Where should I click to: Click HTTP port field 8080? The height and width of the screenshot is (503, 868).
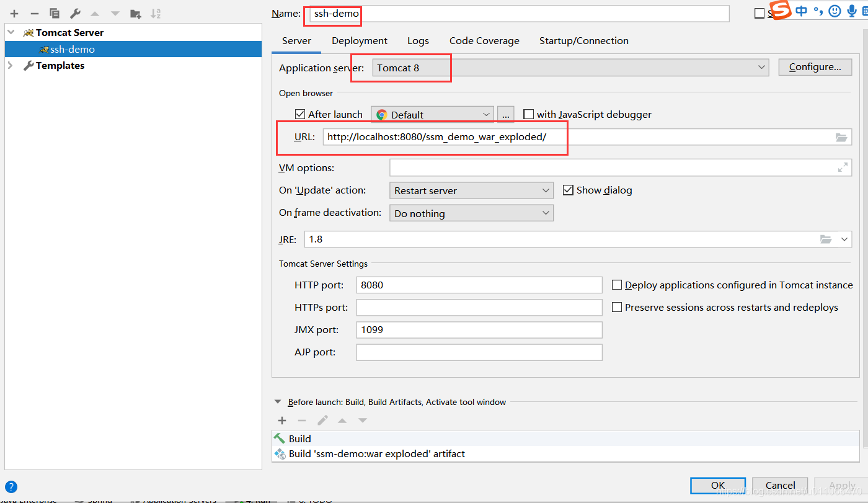click(479, 285)
